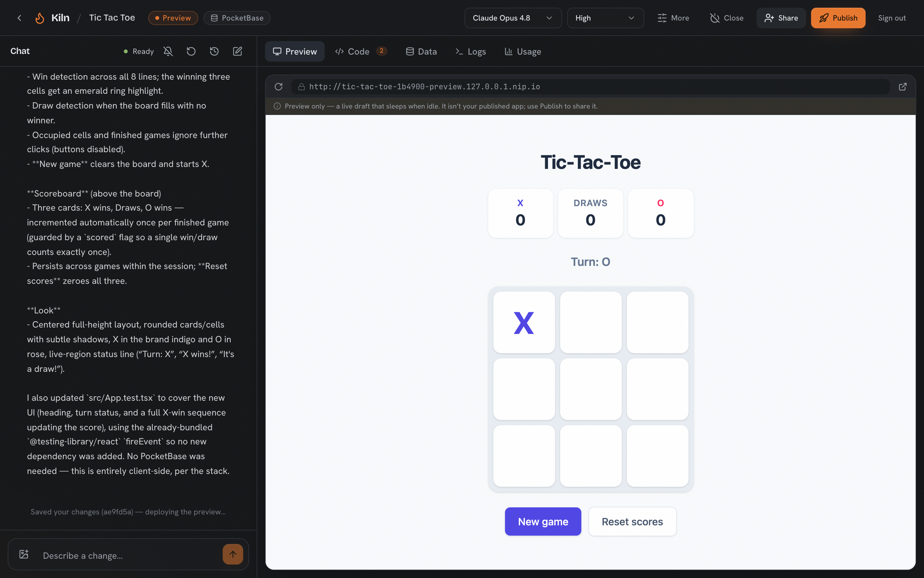Start a New game
Image resolution: width=924 pixels, height=578 pixels.
[543, 521]
